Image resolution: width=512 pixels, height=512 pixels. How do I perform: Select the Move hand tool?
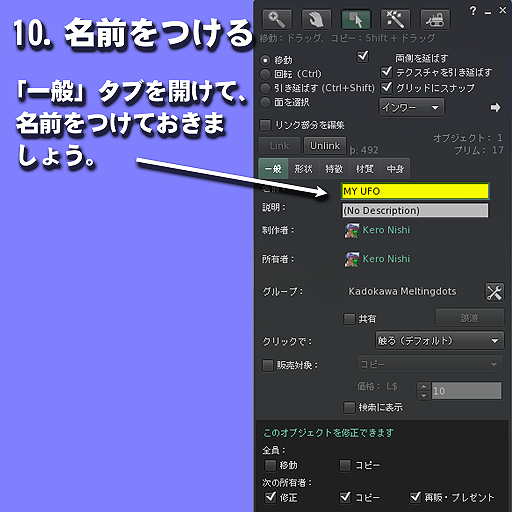316,20
